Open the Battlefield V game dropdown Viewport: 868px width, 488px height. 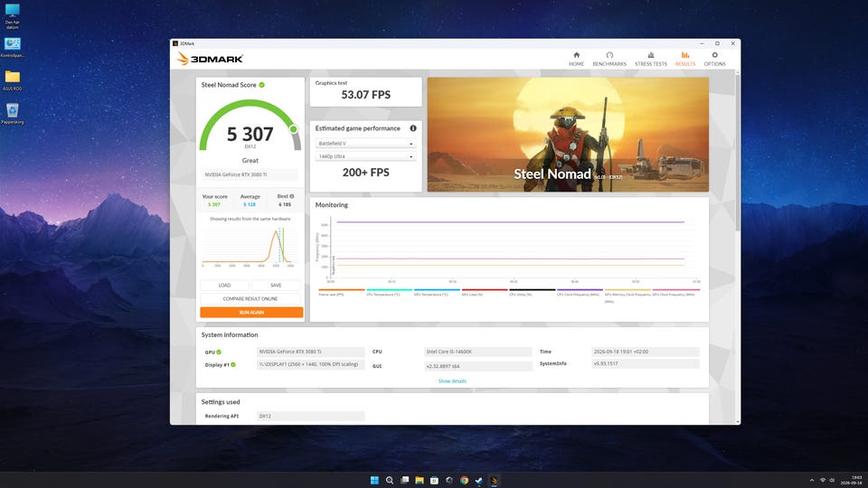coord(365,144)
